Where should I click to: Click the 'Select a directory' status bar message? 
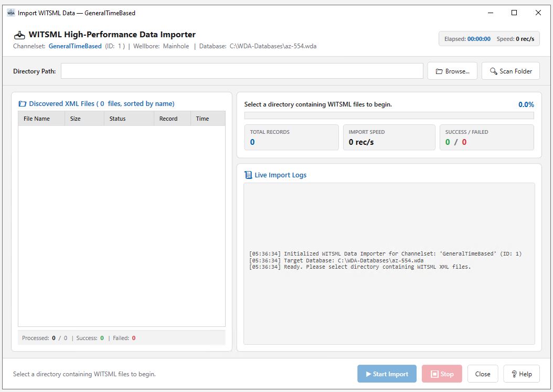point(84,374)
